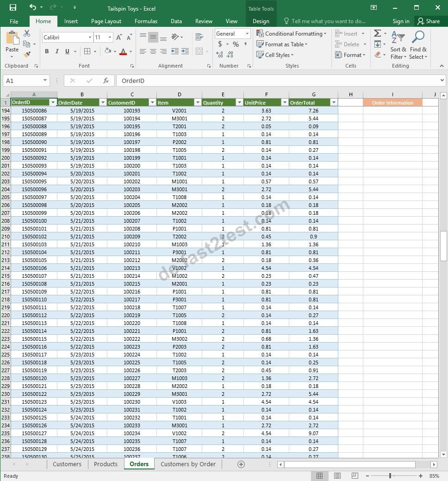Toggle Italic formatting
The width and height of the screenshot is (448, 481).
pos(57,51)
